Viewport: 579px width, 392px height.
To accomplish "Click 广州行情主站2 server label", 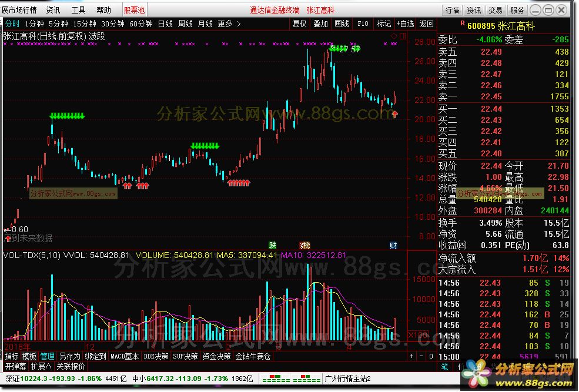I will tap(347, 378).
